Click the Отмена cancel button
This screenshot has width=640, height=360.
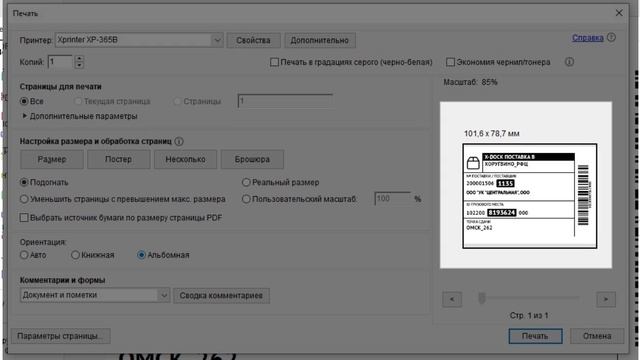tap(597, 336)
